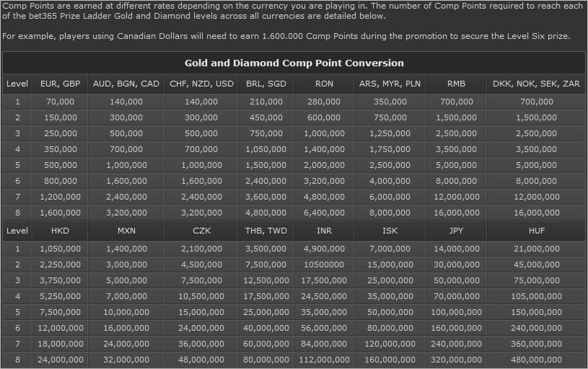This screenshot has height=369, width=588.
Task: Select the 280,000 cell in RON column
Action: point(324,102)
